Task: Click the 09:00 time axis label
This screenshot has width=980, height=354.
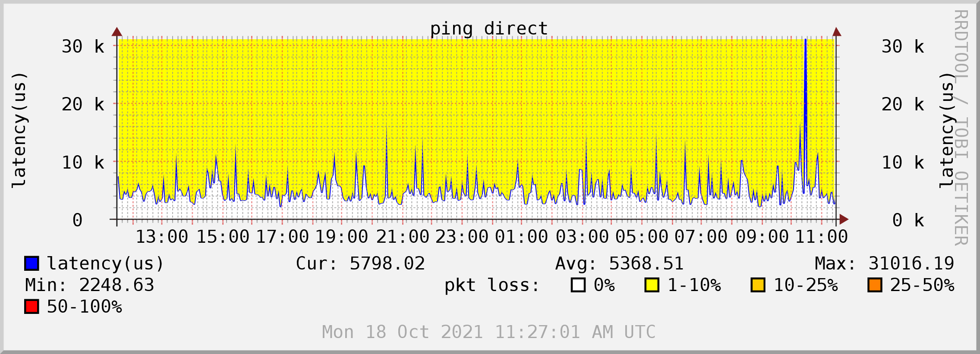Action: pyautogui.click(x=762, y=237)
